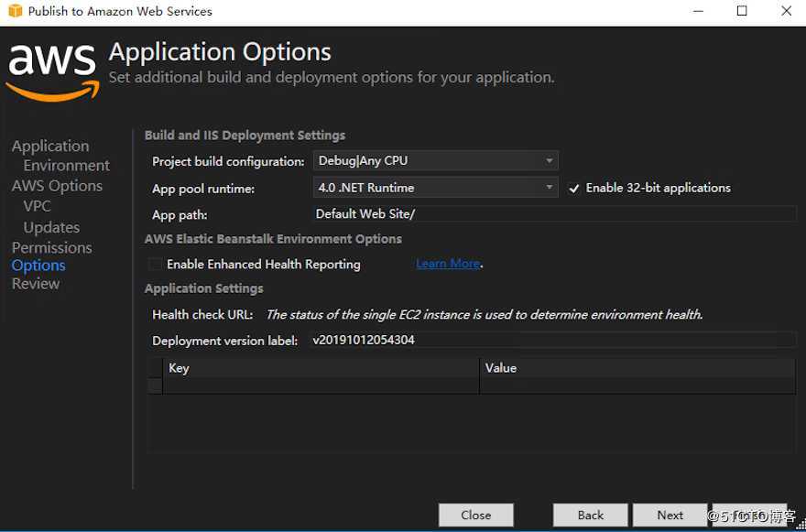Viewport: 806px width, 532px height.
Task: Select the Environment step in sidebar
Action: coord(66,166)
